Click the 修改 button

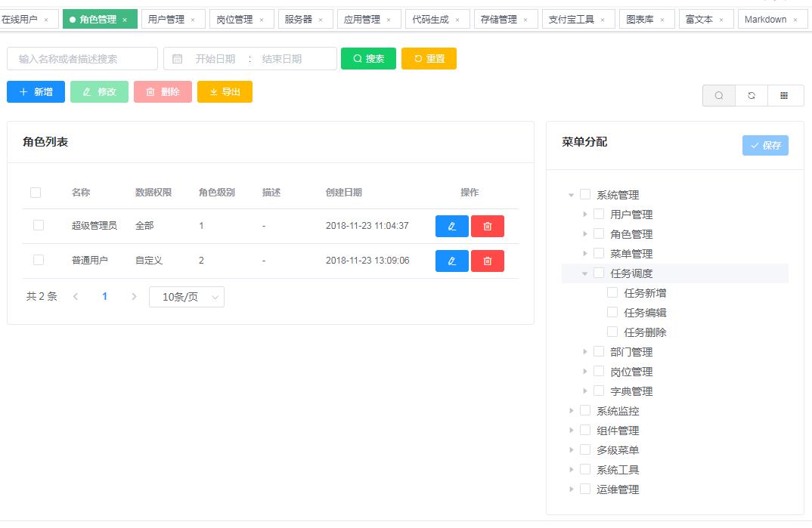[100, 91]
